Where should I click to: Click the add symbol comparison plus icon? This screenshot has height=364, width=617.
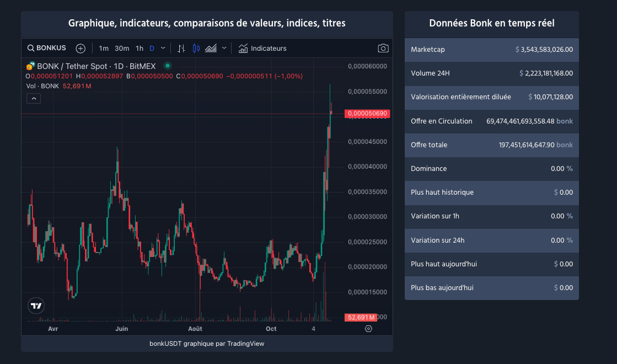(x=81, y=48)
